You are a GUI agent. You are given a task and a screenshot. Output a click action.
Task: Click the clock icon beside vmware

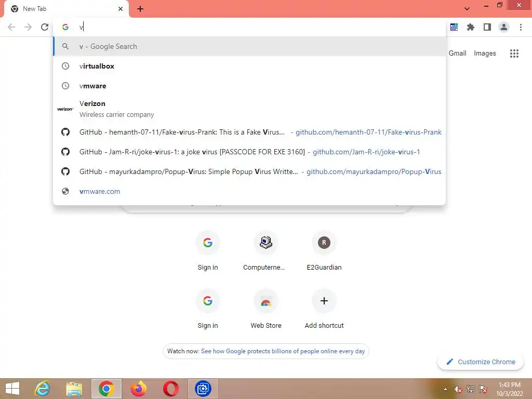click(65, 86)
